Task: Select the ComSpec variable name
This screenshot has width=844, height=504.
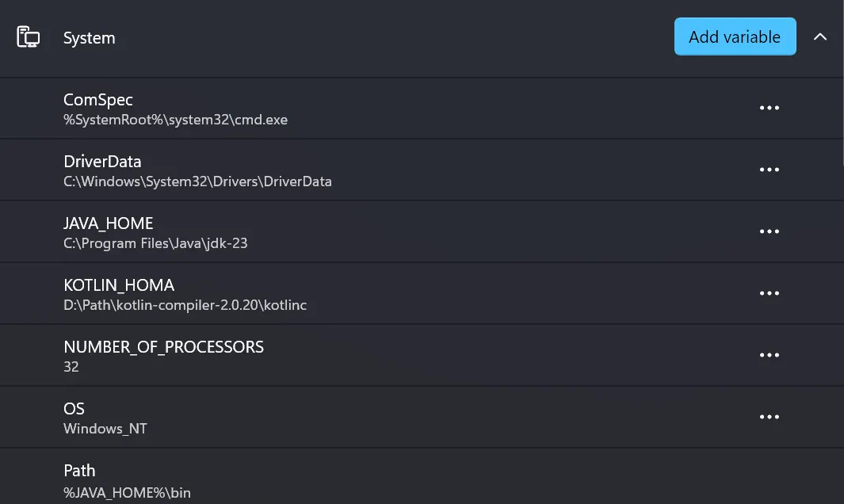Action: 98,100
